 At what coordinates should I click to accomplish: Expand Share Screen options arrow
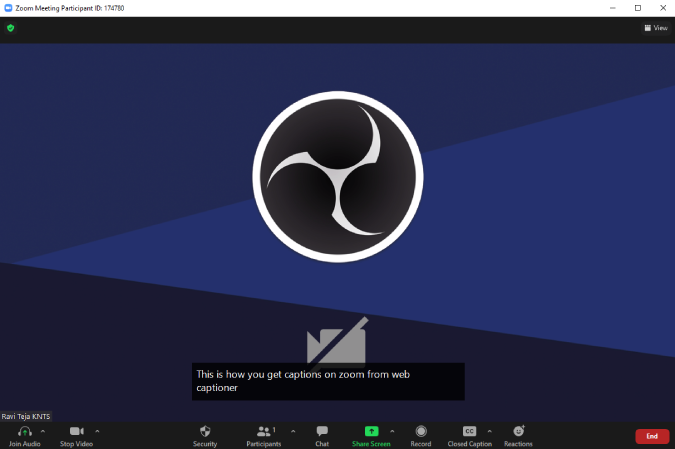coord(392,431)
